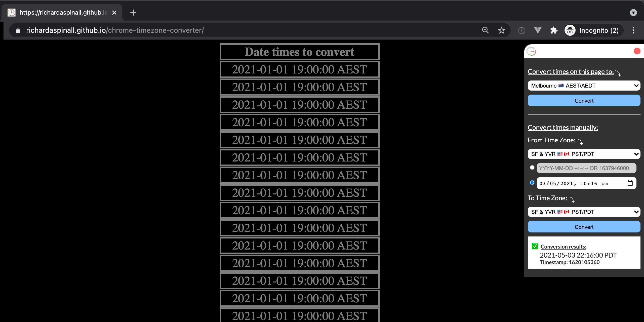Click Convert button under page timezone selector
644x322 pixels.
click(x=584, y=101)
